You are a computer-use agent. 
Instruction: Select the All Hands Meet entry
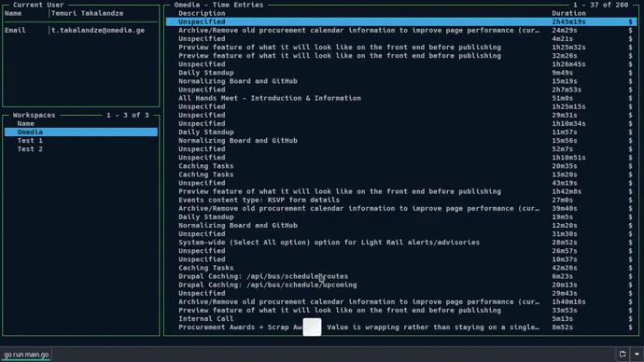pyautogui.click(x=401, y=98)
